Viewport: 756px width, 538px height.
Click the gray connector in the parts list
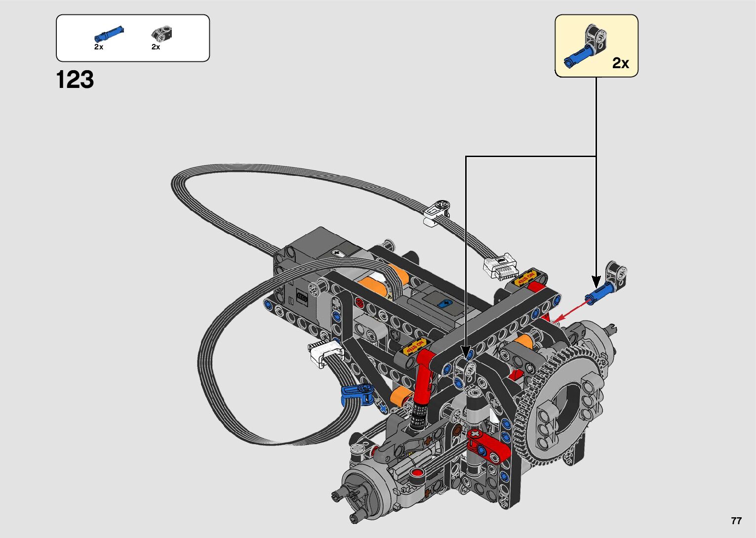[162, 34]
